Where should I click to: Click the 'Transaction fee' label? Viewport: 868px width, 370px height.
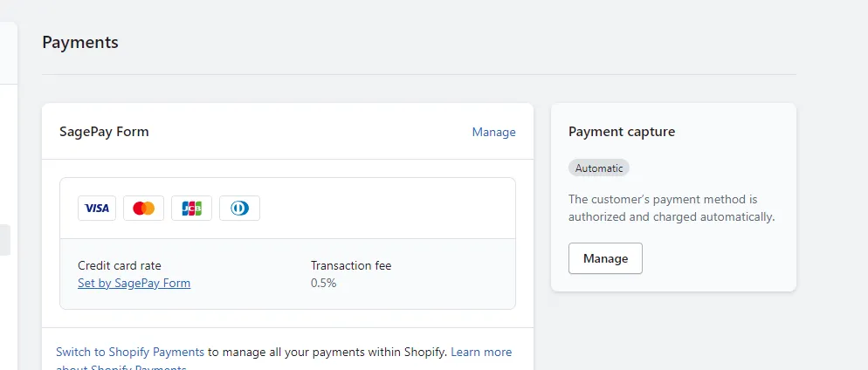click(x=350, y=265)
